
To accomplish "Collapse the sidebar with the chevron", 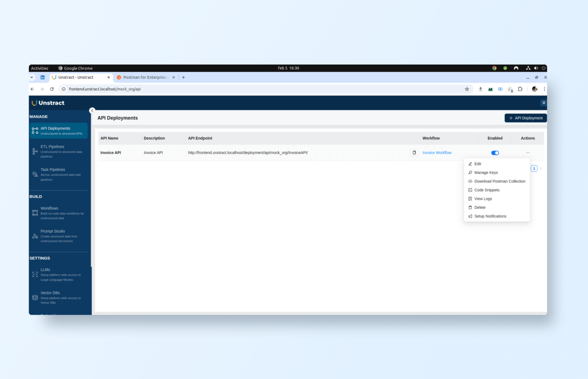I will tap(92, 111).
